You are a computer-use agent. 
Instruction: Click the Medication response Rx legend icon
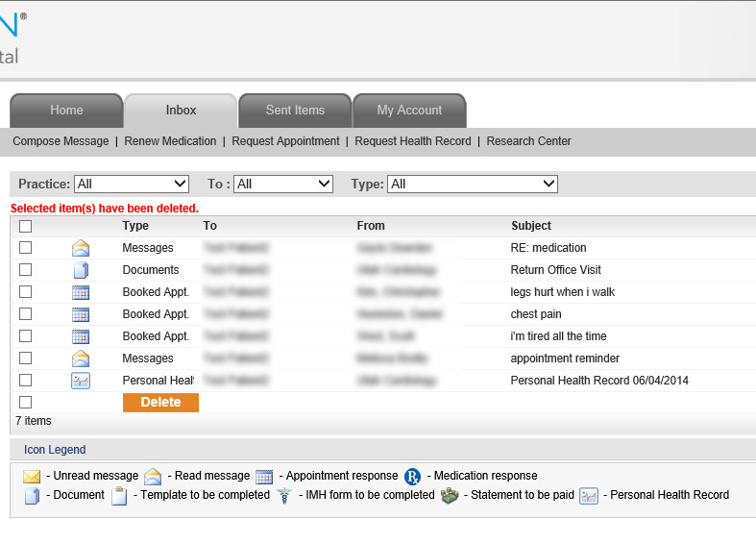click(x=412, y=476)
